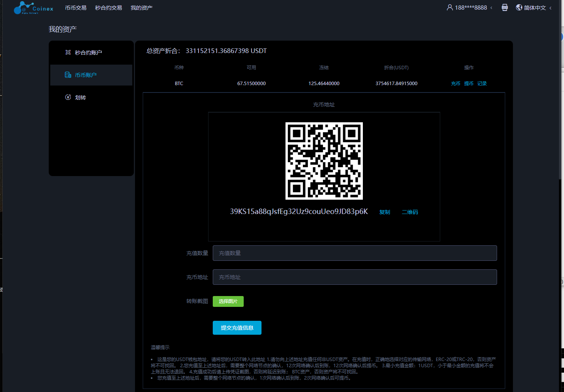Click the user profile icon

(449, 7)
